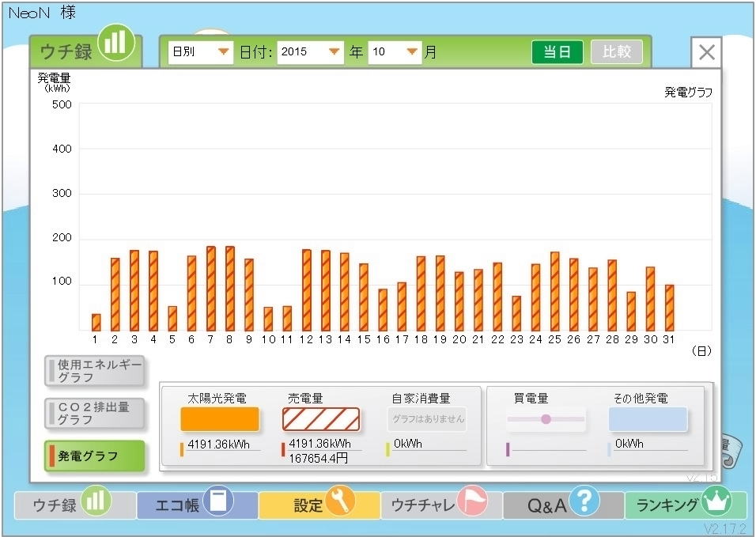This screenshot has height=537, width=756.
Task: Click the 発電グラフ title at top right
Action: tap(689, 93)
